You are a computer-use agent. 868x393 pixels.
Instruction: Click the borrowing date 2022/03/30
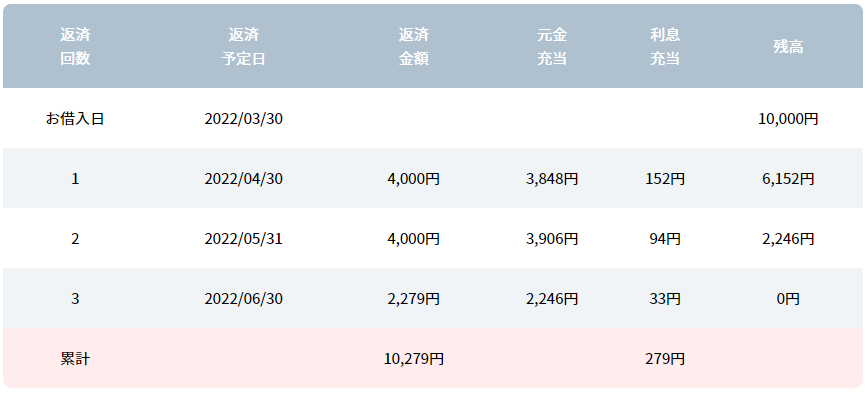pyautogui.click(x=244, y=118)
